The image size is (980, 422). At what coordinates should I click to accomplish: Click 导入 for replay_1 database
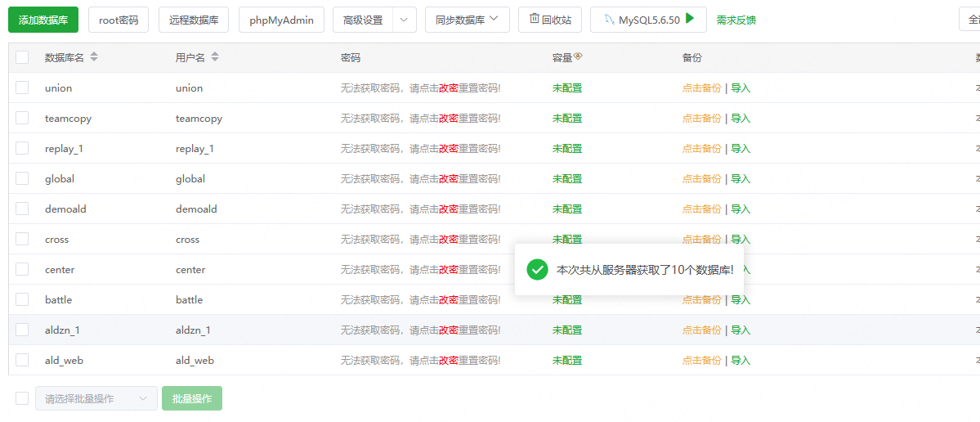click(741, 149)
